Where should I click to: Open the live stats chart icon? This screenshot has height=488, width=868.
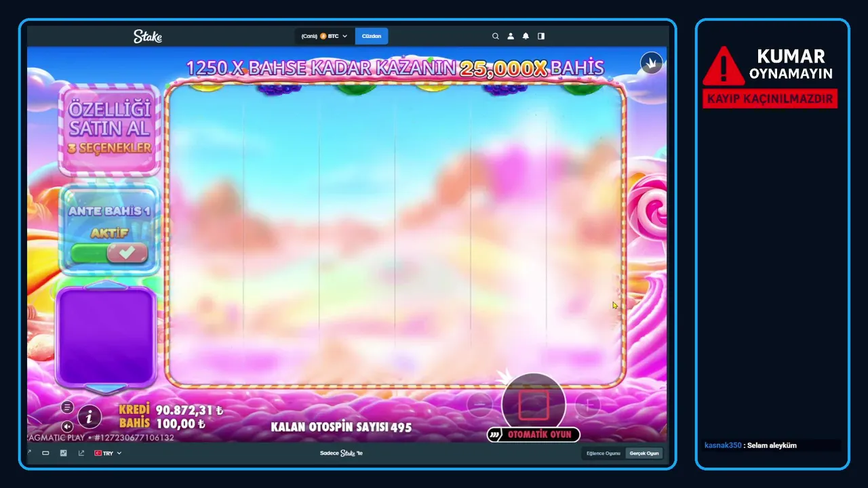(63, 453)
